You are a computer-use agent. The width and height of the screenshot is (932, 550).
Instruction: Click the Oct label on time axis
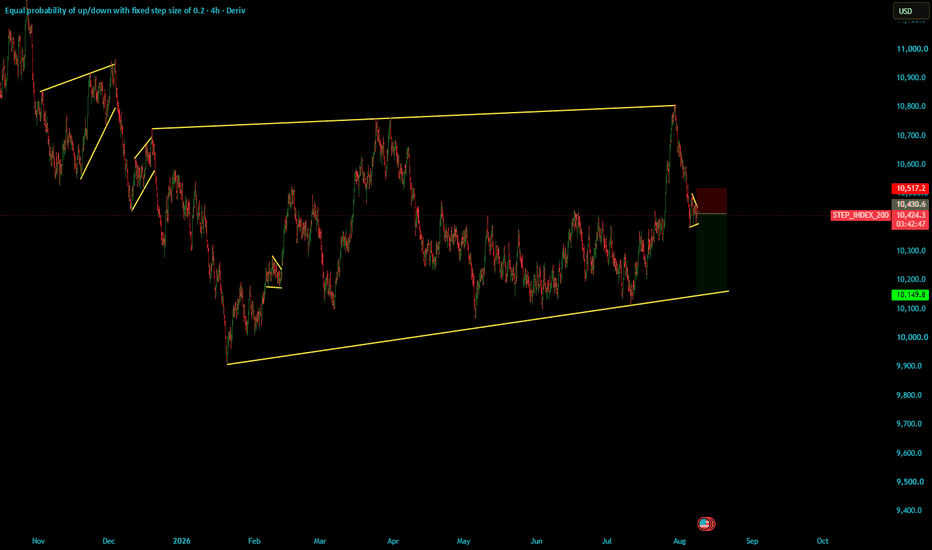point(822,541)
